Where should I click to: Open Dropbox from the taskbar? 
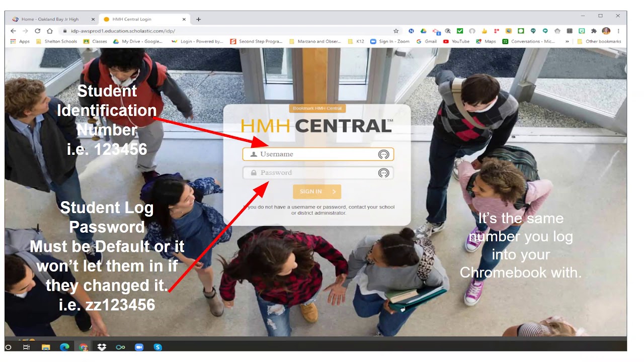(x=102, y=347)
